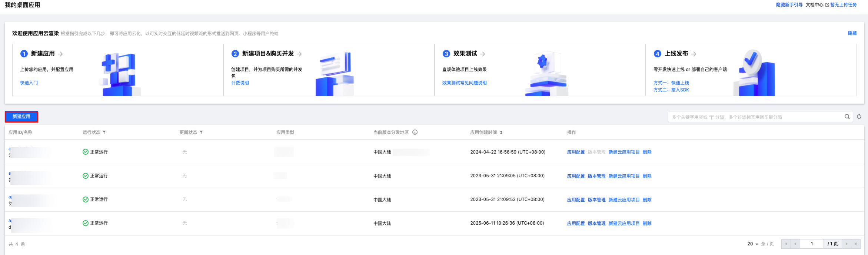Click the search magnifier icon
Image resolution: width=868 pixels, height=255 pixels.
847,117
